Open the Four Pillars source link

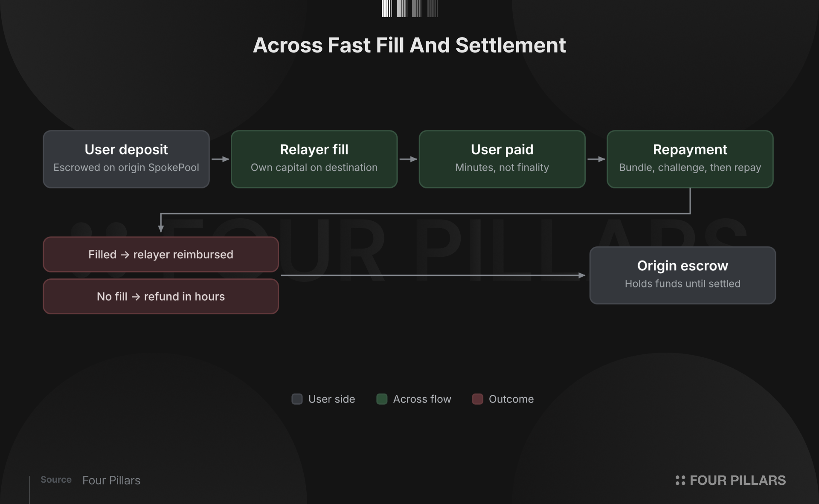[111, 480]
